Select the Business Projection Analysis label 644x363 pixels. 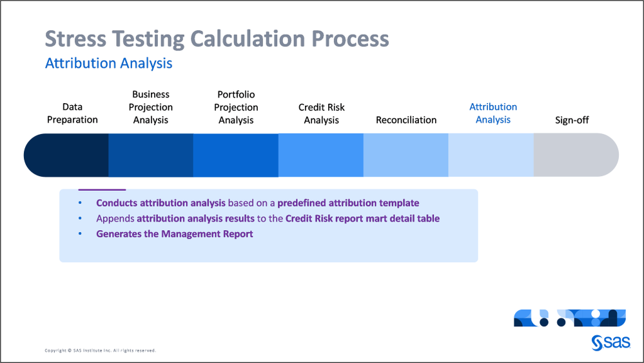point(151,107)
